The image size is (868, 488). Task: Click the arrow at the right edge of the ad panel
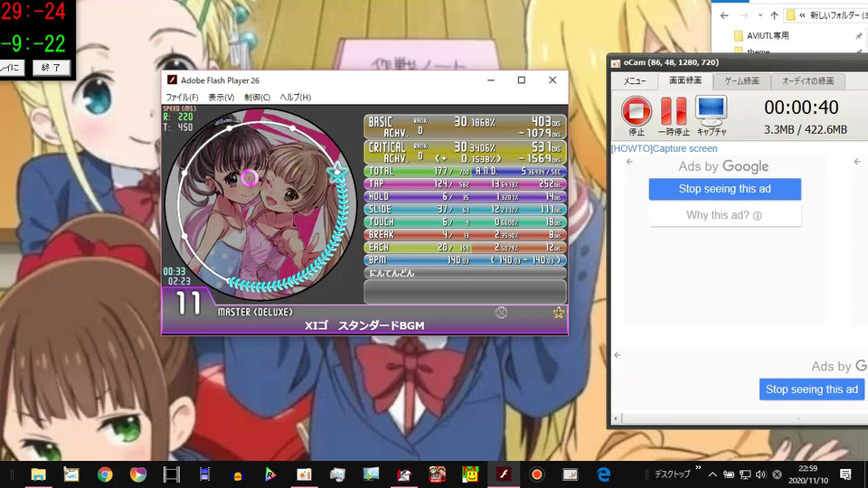pyautogui.click(x=857, y=162)
